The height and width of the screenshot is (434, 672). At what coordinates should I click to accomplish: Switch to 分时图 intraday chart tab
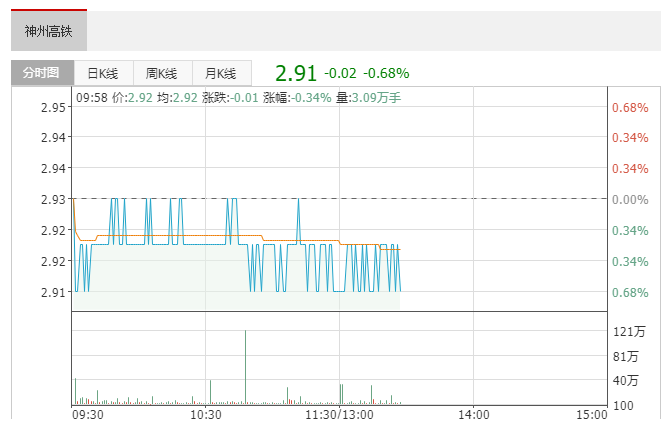pos(42,73)
